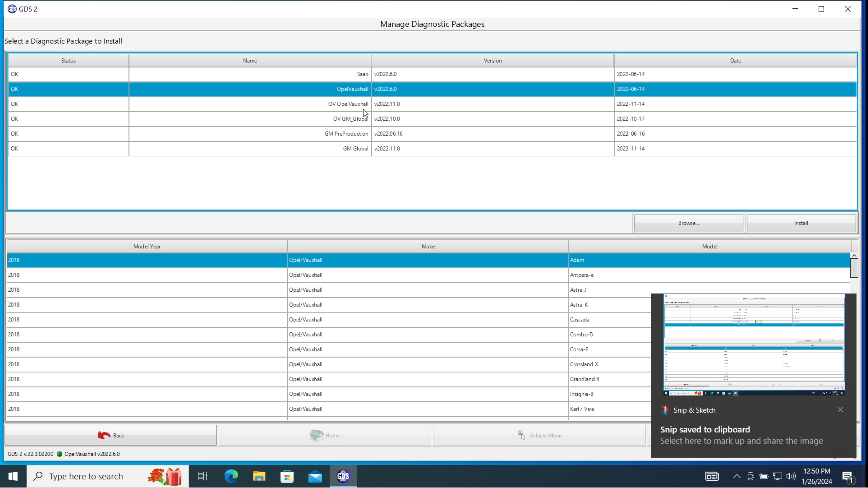Click the Home house icon button
868x488 pixels.
[324, 435]
